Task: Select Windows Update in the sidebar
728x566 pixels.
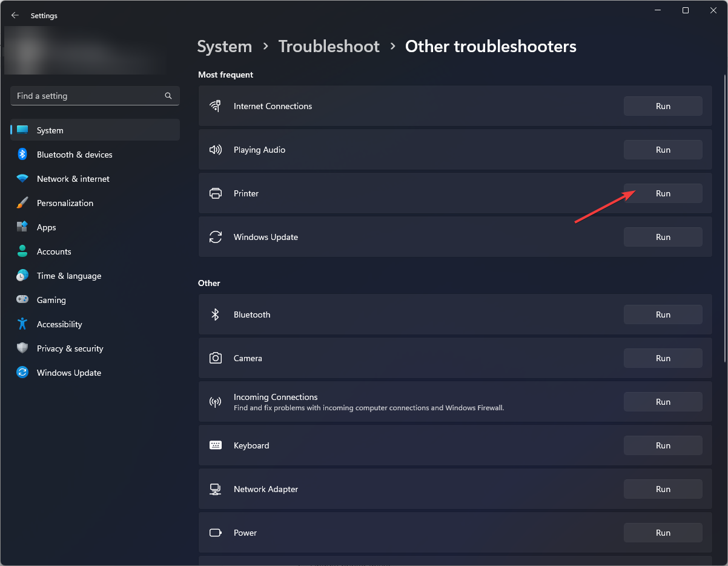Action: point(95,373)
